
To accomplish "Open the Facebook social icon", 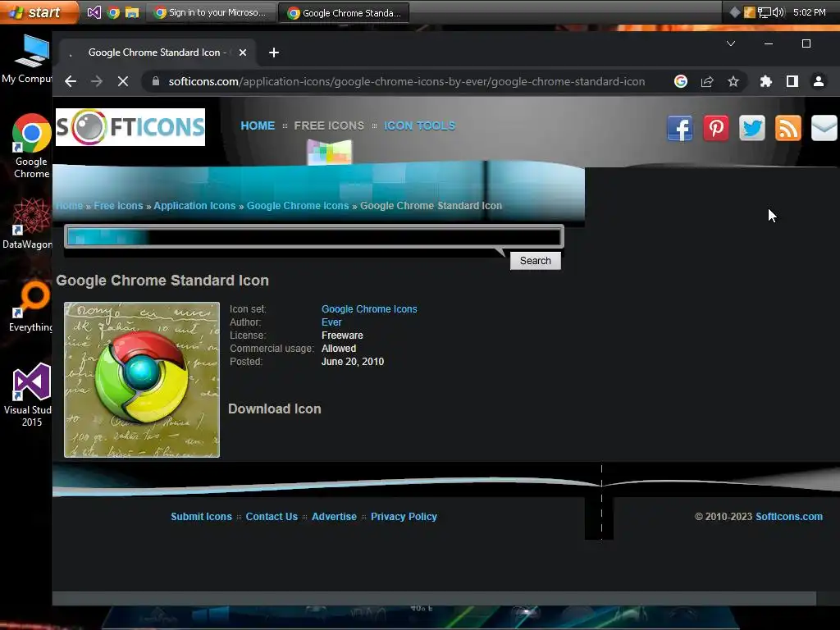I will pyautogui.click(x=680, y=128).
